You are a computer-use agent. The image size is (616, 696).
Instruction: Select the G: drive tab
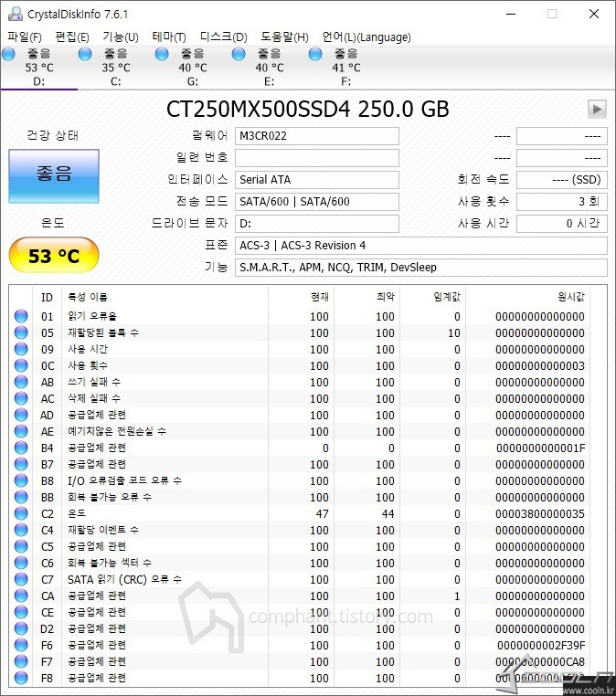pyautogui.click(x=193, y=67)
